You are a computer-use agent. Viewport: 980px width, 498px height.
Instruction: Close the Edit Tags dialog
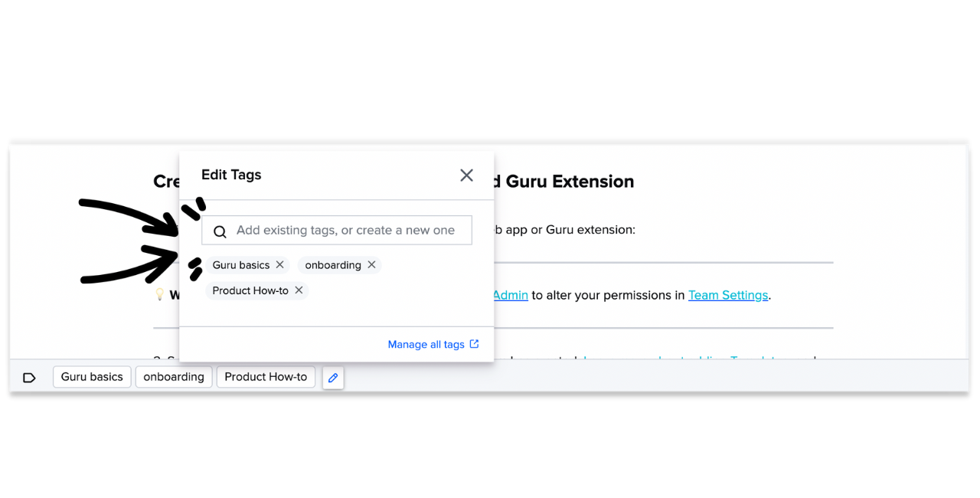466,175
